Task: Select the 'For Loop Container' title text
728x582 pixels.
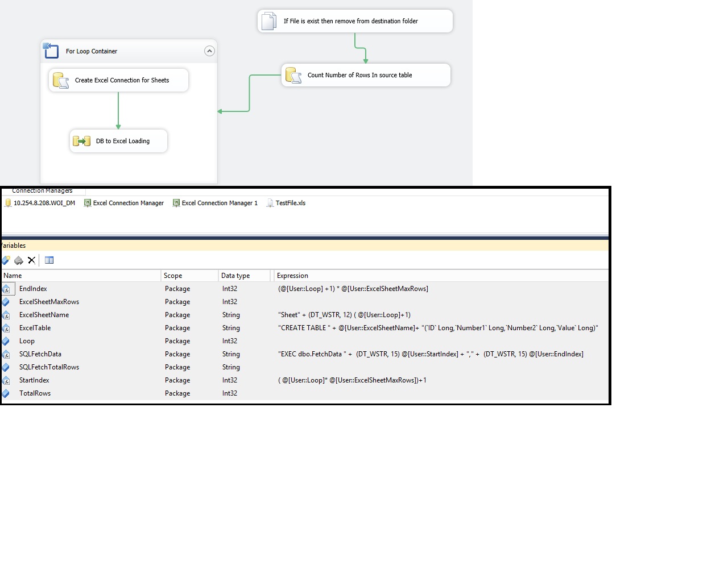Action: (92, 51)
